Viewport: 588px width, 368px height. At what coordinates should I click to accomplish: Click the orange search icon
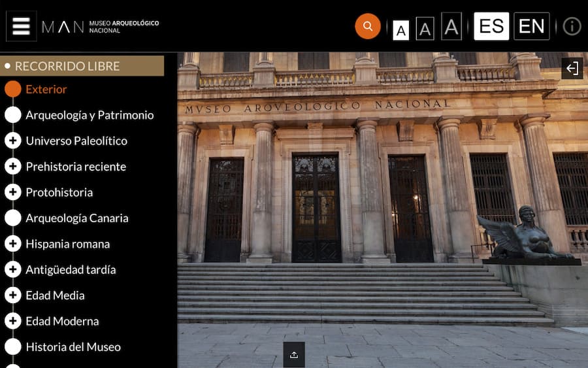click(x=368, y=26)
